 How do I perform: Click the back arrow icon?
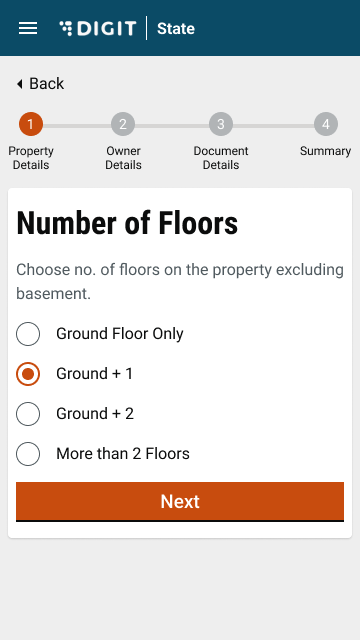pos(19,84)
